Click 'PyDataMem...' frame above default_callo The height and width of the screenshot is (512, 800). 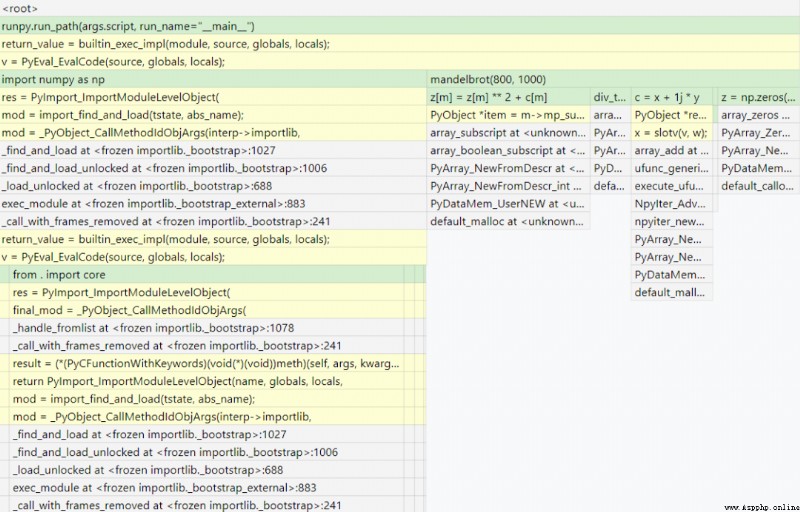click(759, 168)
